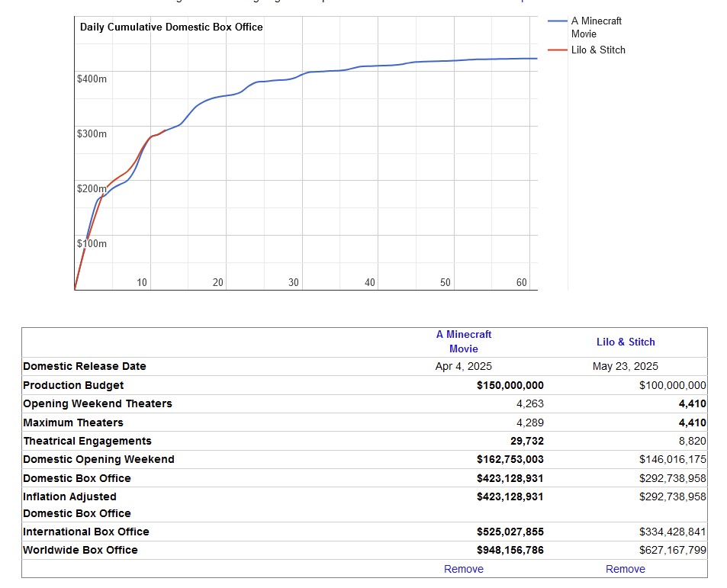The width and height of the screenshot is (727, 588).
Task: Click Minecraft's worldwide total $948,156,786
Action: coord(510,550)
